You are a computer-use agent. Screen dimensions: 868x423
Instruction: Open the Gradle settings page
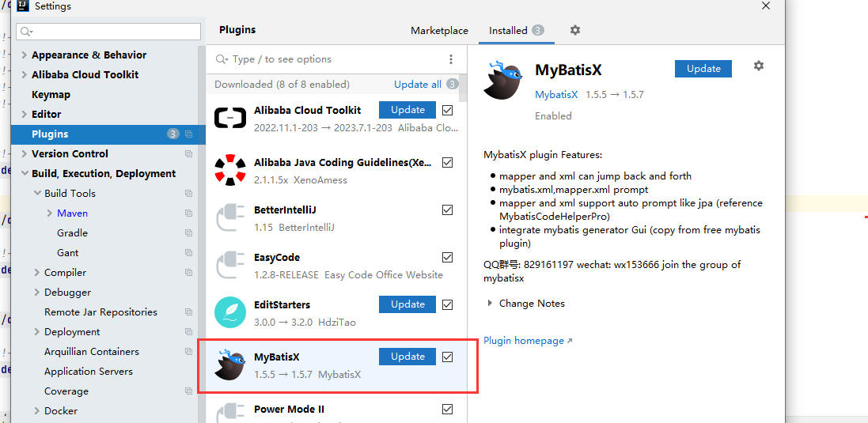pos(73,232)
